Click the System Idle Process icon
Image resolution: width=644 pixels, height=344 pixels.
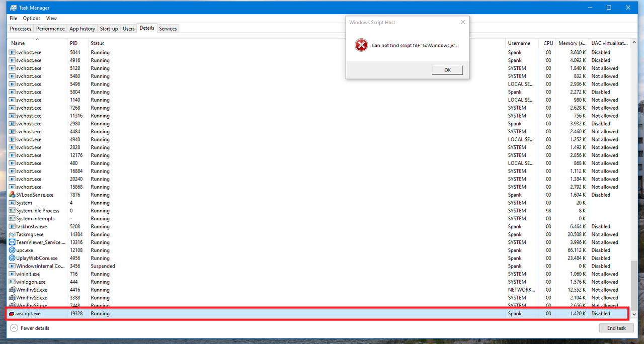pos(12,211)
